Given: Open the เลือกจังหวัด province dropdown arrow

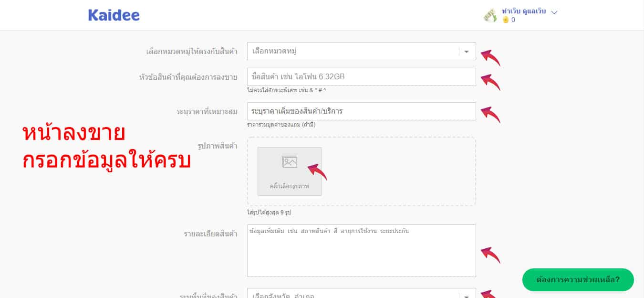Looking at the screenshot, I should [467, 296].
